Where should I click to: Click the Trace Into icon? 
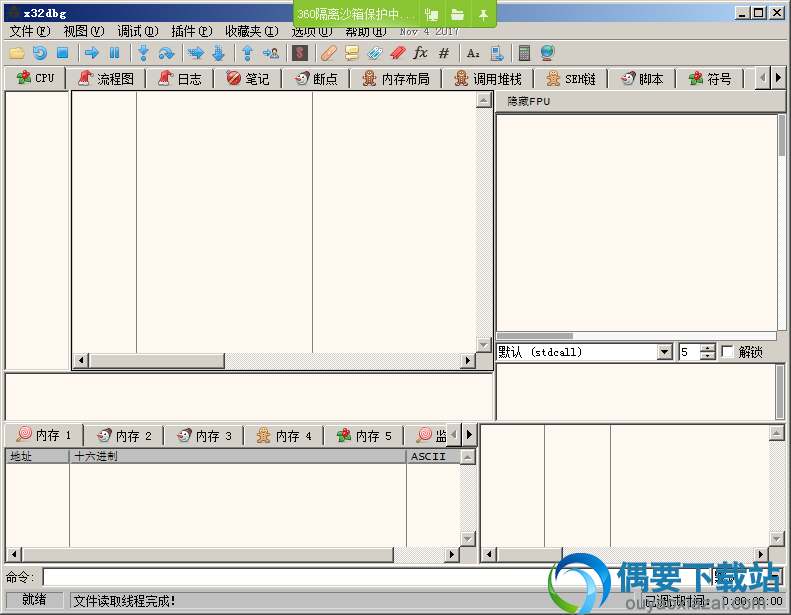tap(196, 52)
